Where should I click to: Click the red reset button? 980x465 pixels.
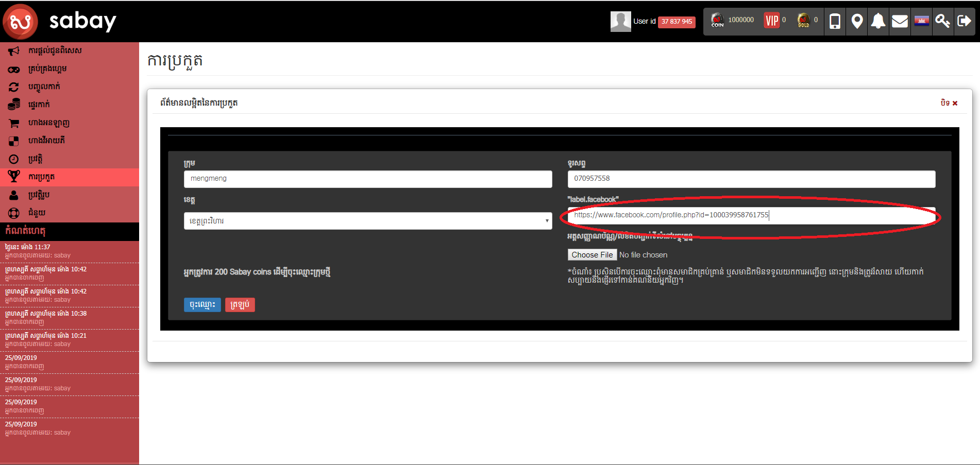click(x=240, y=305)
